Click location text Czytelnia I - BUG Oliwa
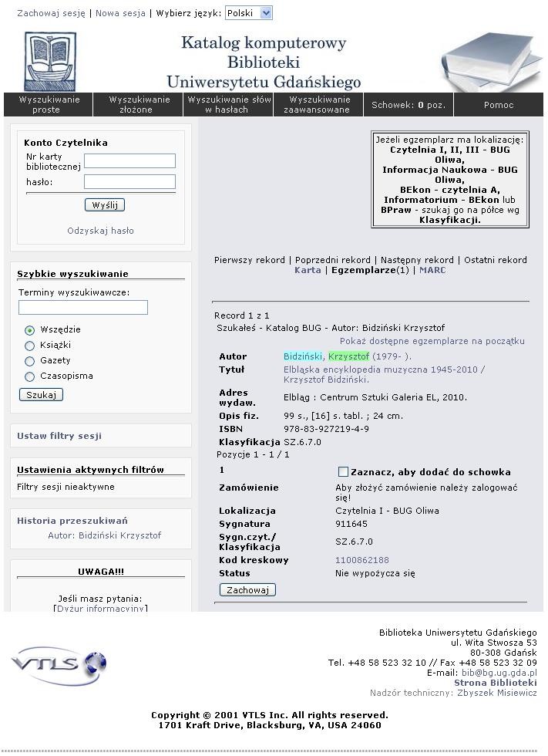Viewport: 548px width, 756px height. [x=387, y=511]
